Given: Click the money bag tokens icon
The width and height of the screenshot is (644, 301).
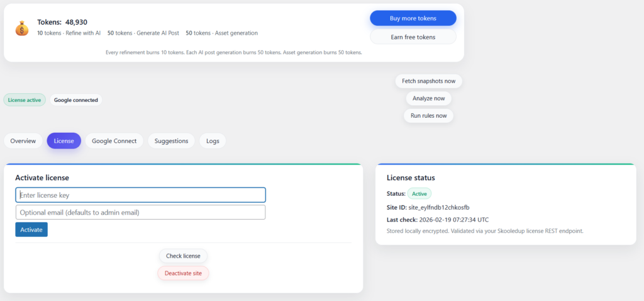Looking at the screenshot, I should (x=22, y=28).
